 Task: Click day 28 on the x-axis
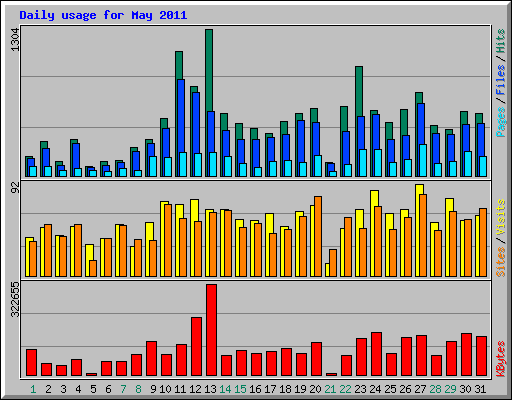[435, 389]
